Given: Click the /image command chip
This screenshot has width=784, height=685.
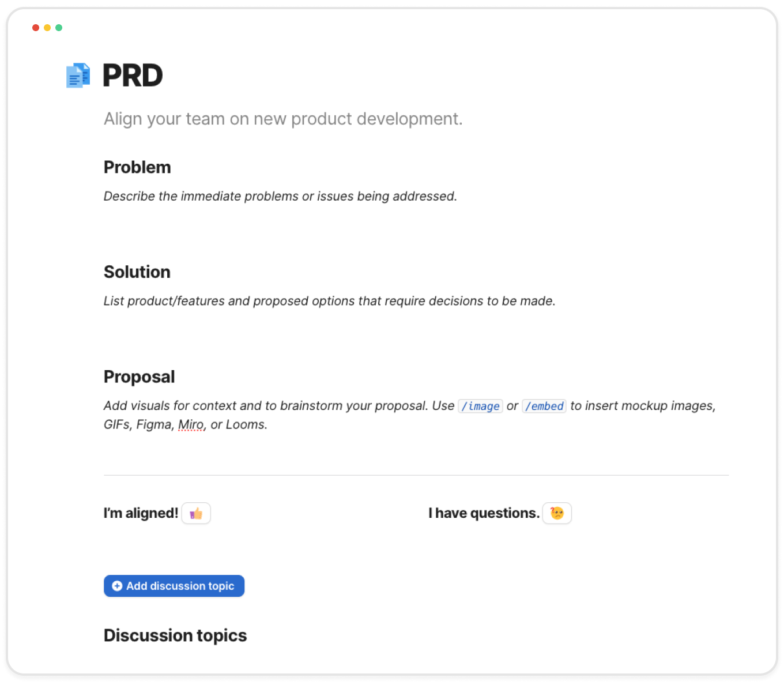Looking at the screenshot, I should pos(480,406).
